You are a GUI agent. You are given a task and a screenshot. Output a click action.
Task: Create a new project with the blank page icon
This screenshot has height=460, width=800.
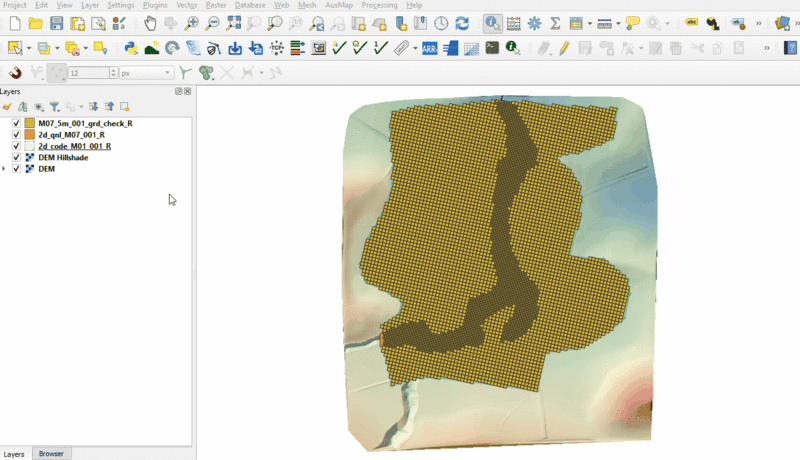tap(15, 23)
